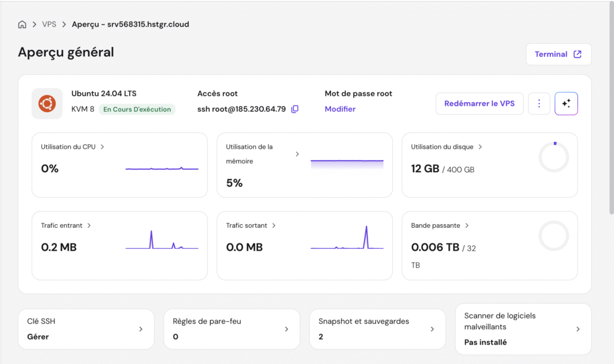Image resolution: width=614 pixels, height=364 pixels.
Task: Click the AI sparkle assistant icon
Action: click(x=566, y=104)
